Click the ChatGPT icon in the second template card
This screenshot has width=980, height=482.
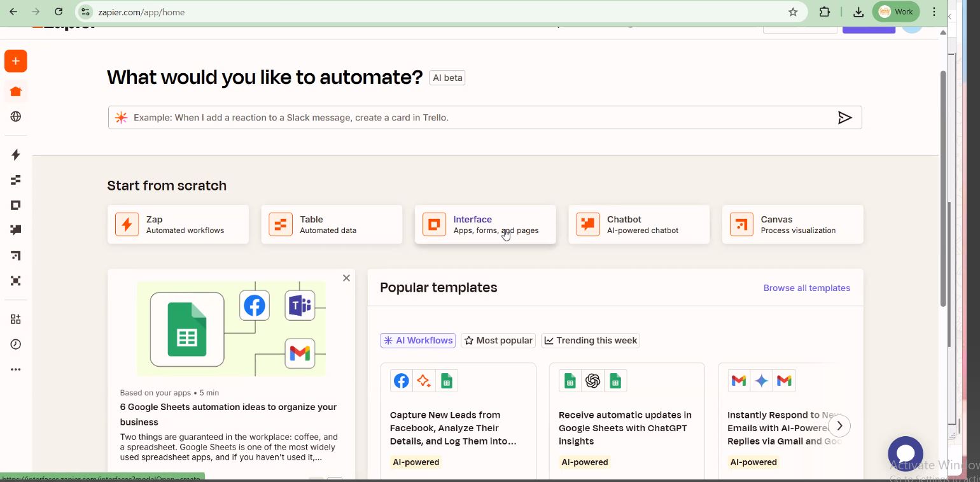coord(593,381)
